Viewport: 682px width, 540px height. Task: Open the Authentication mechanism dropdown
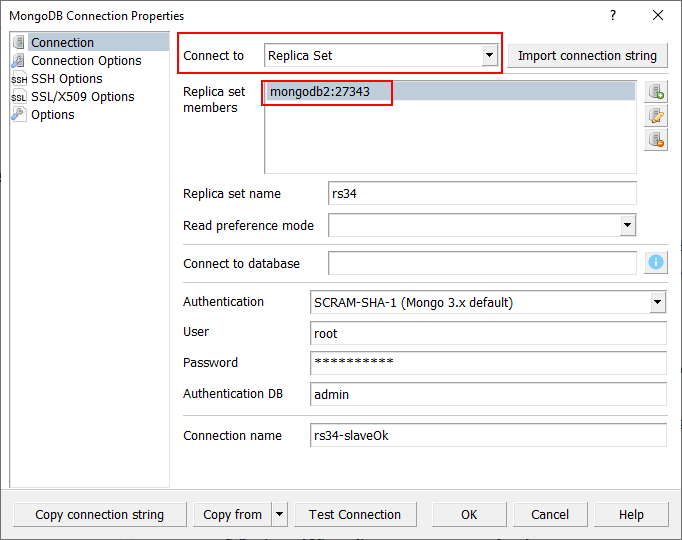pyautogui.click(x=657, y=302)
